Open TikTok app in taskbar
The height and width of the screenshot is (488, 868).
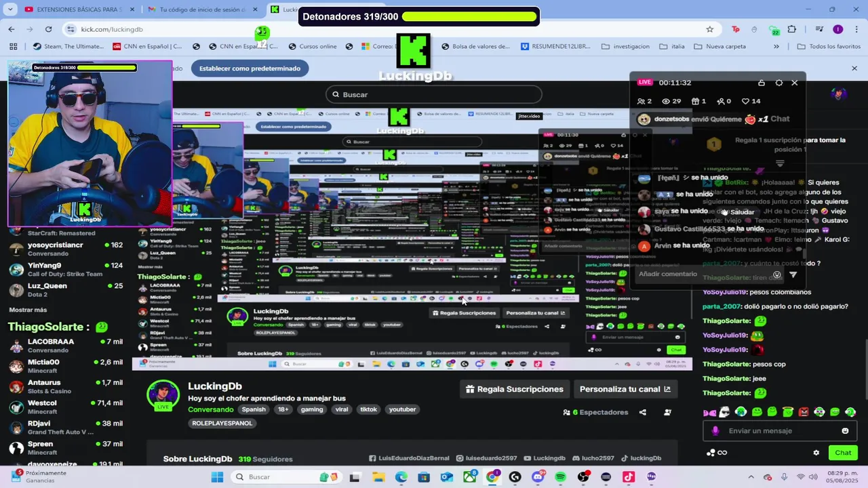629,477
